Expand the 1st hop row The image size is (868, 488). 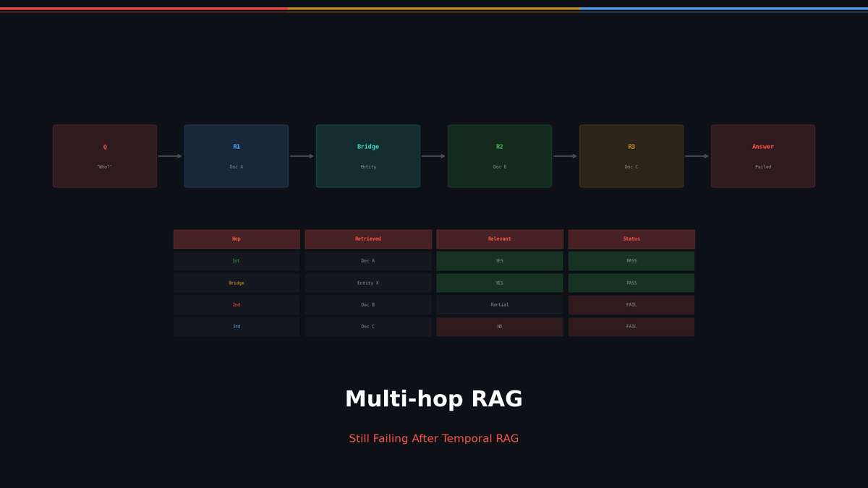pyautogui.click(x=236, y=260)
